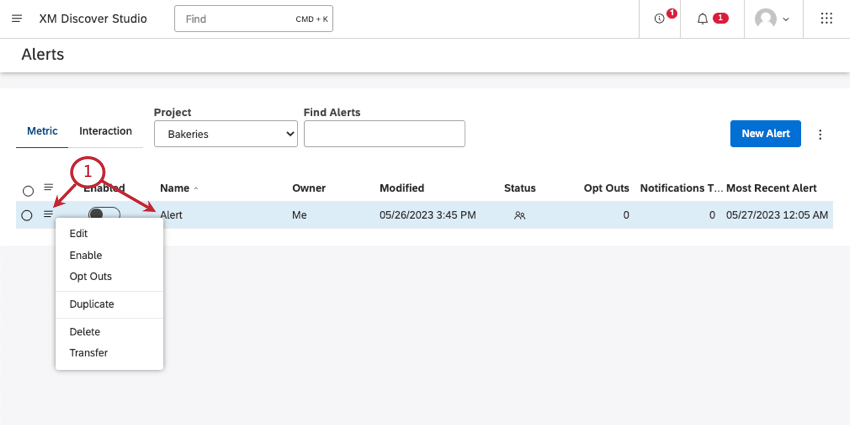Choose Duplicate from the context menu
The height and width of the screenshot is (425, 850).
(92, 304)
